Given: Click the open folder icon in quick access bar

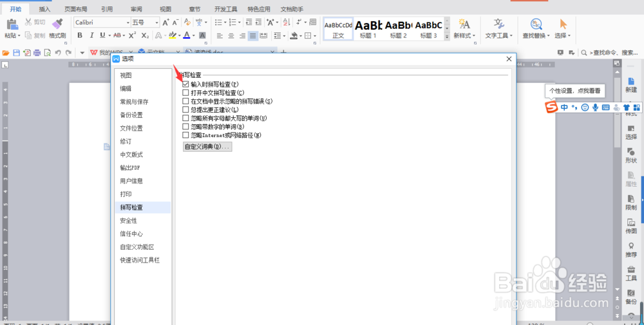Looking at the screenshot, I should [6, 53].
